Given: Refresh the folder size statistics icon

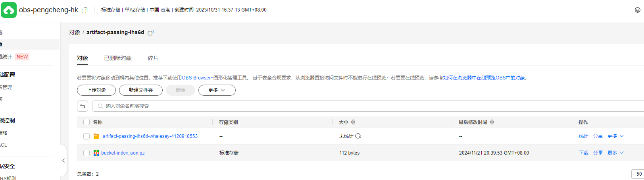Looking at the screenshot, I should pyautogui.click(x=358, y=136).
